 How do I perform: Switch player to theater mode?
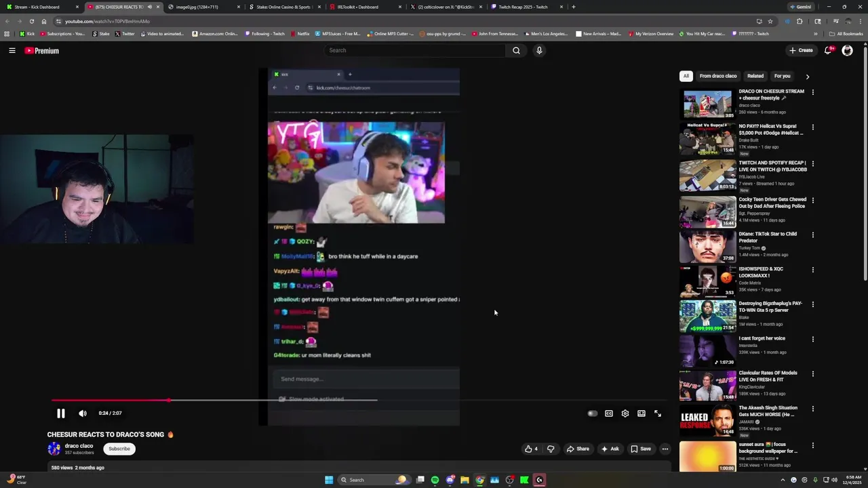(642, 413)
